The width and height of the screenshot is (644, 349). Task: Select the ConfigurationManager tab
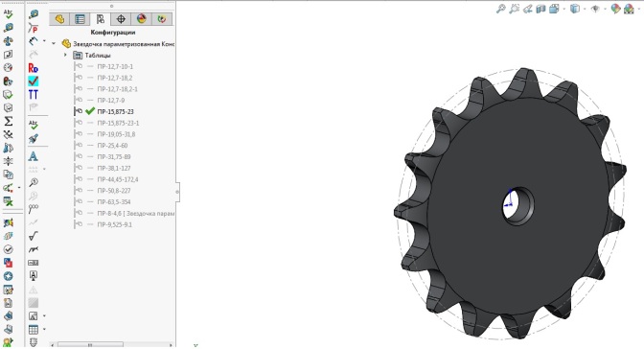[x=101, y=19]
